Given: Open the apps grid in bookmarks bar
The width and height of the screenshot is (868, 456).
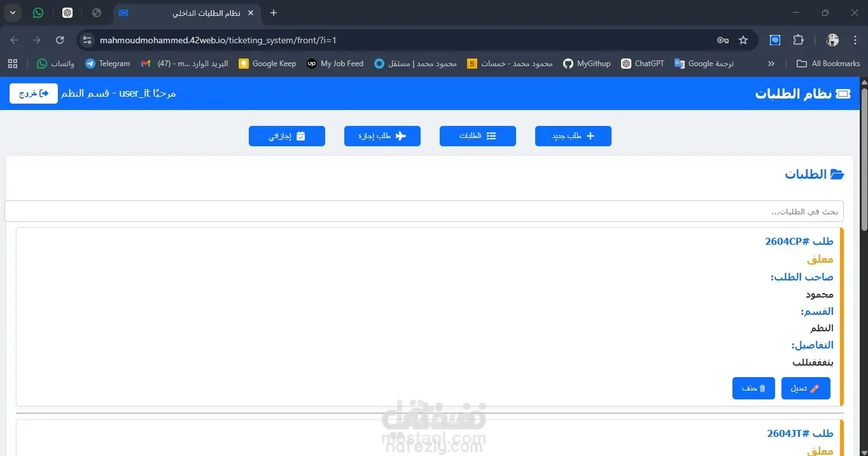Looking at the screenshot, I should point(13,64).
